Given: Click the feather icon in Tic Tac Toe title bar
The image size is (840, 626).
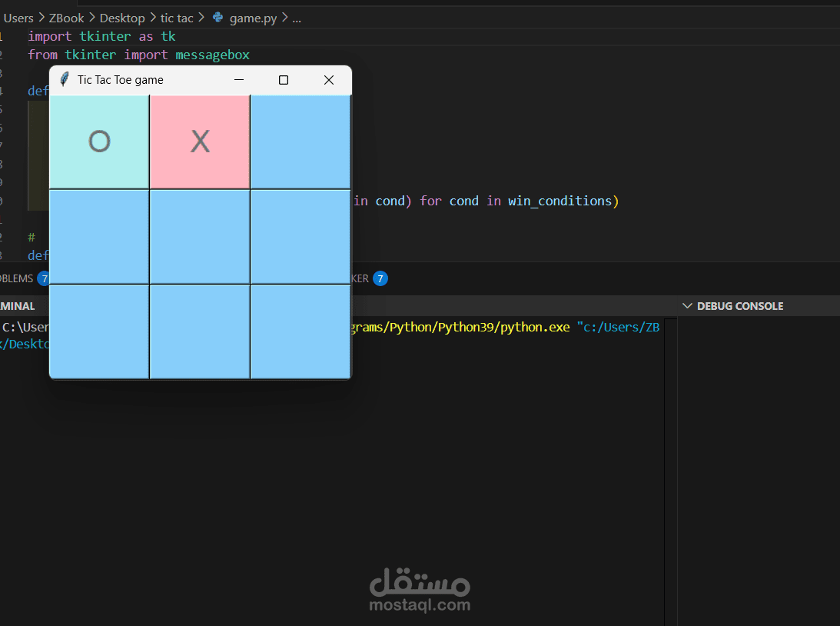Looking at the screenshot, I should point(65,79).
